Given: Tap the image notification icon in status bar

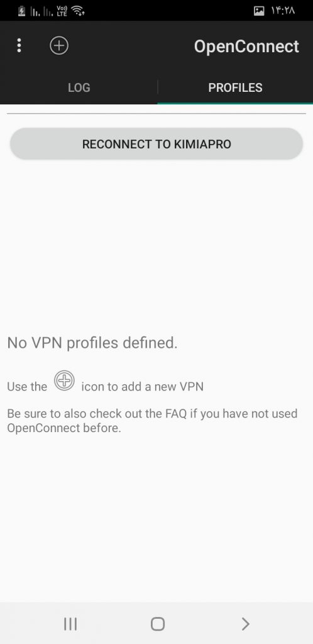Looking at the screenshot, I should [x=259, y=11].
